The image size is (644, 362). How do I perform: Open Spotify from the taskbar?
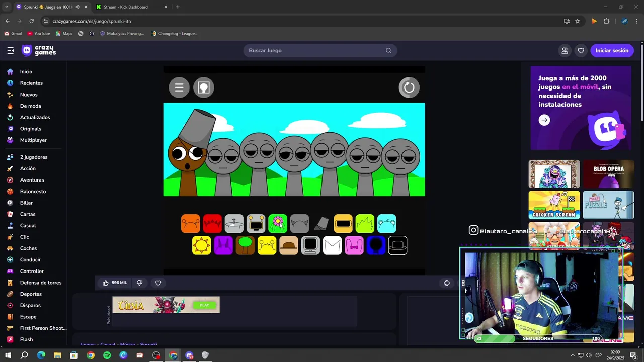(x=107, y=355)
